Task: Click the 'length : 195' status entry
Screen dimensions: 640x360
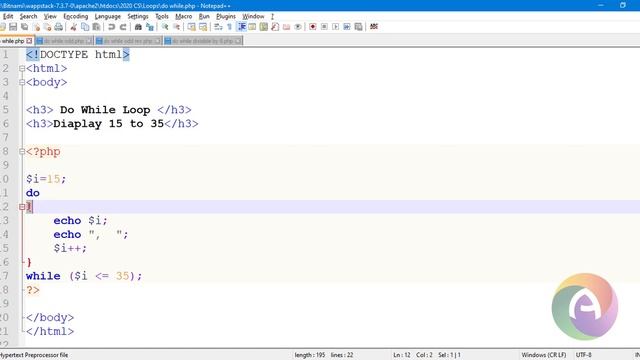Action: [310, 355]
